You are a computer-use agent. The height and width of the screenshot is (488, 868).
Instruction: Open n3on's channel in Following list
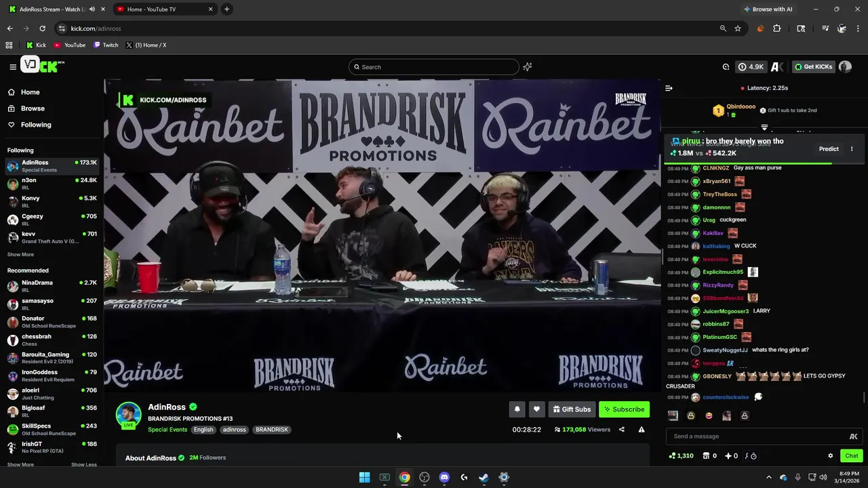[52, 184]
